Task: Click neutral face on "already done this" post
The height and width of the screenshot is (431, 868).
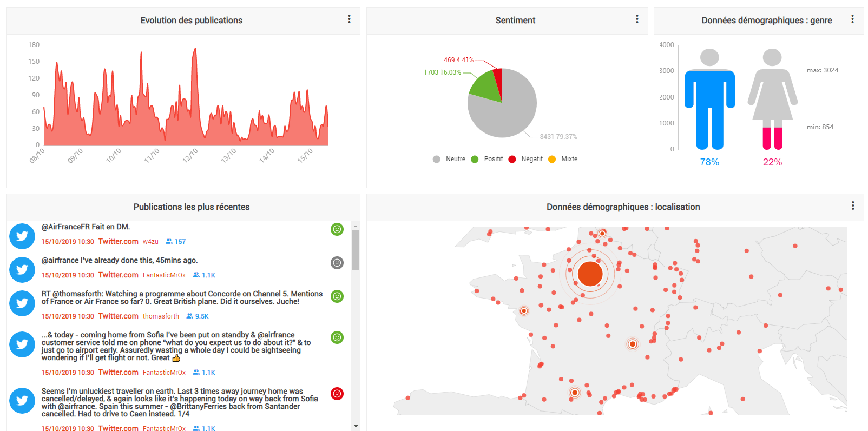Action: click(x=337, y=263)
